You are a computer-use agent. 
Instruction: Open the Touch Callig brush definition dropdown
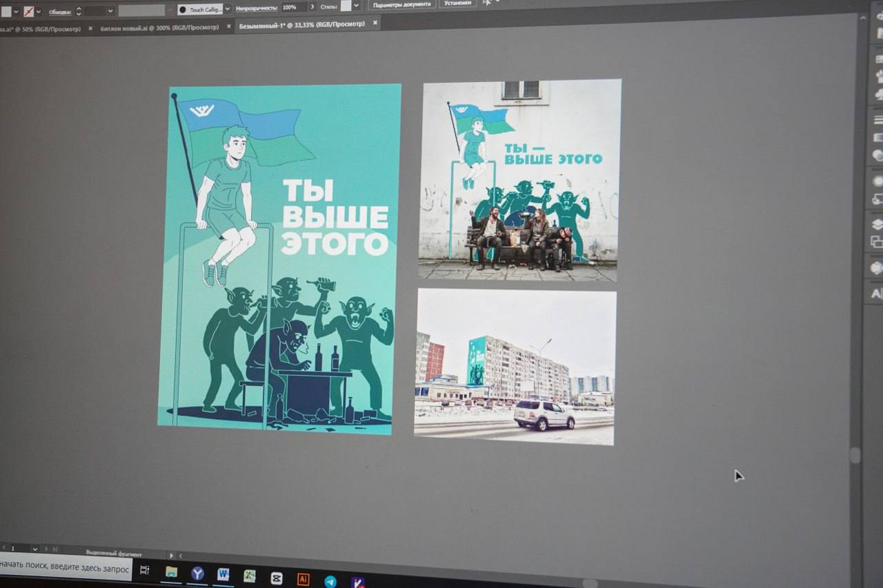pyautogui.click(x=228, y=10)
